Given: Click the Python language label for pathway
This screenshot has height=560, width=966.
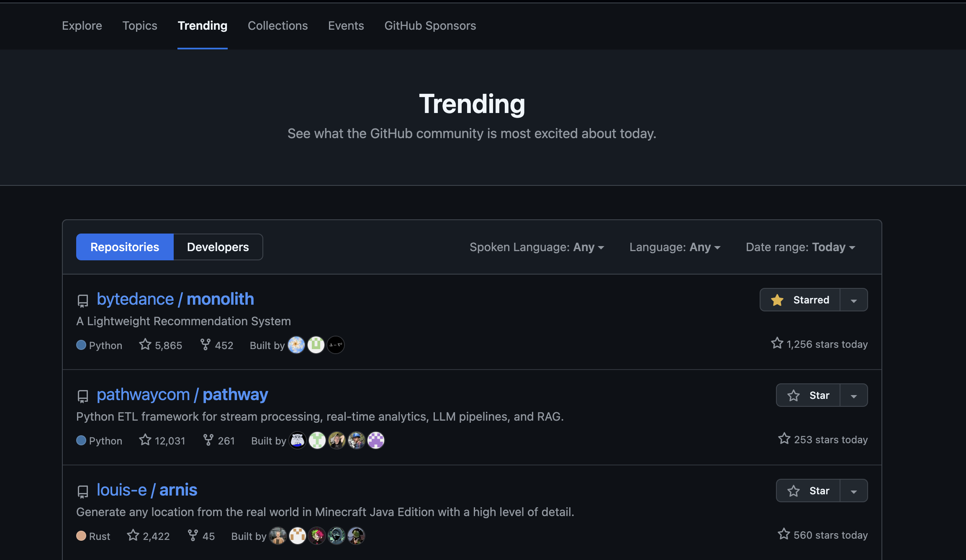Looking at the screenshot, I should click(x=99, y=440).
